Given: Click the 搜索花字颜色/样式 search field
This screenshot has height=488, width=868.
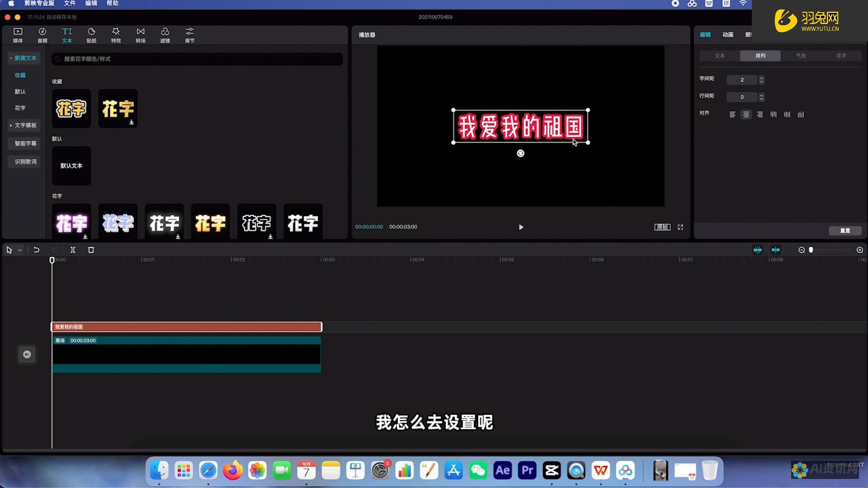Looking at the screenshot, I should click(x=197, y=59).
